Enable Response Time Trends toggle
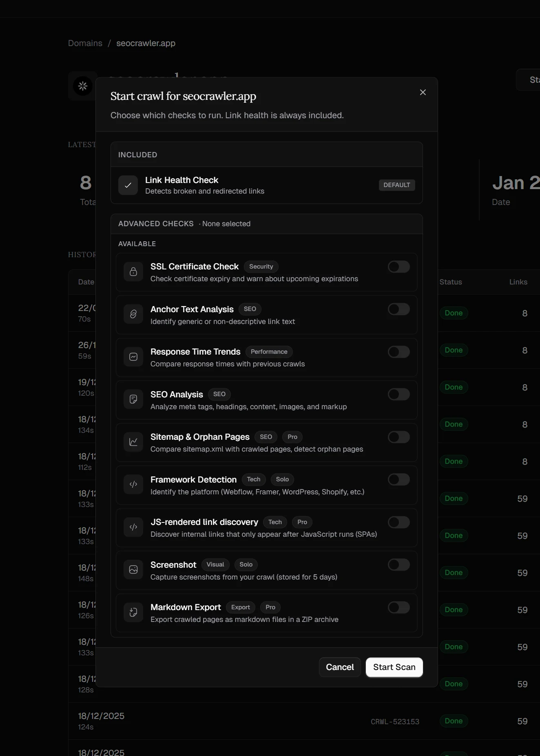Screen dimensions: 540x756 click(399, 352)
